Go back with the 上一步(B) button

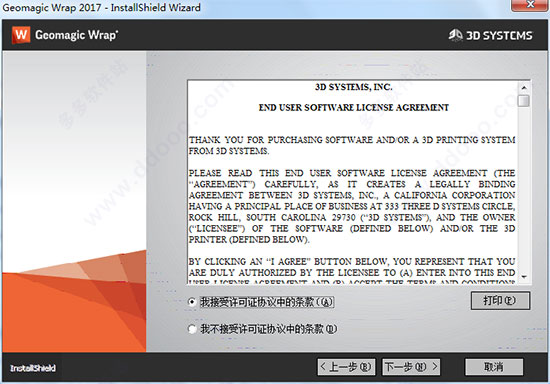(x=346, y=367)
